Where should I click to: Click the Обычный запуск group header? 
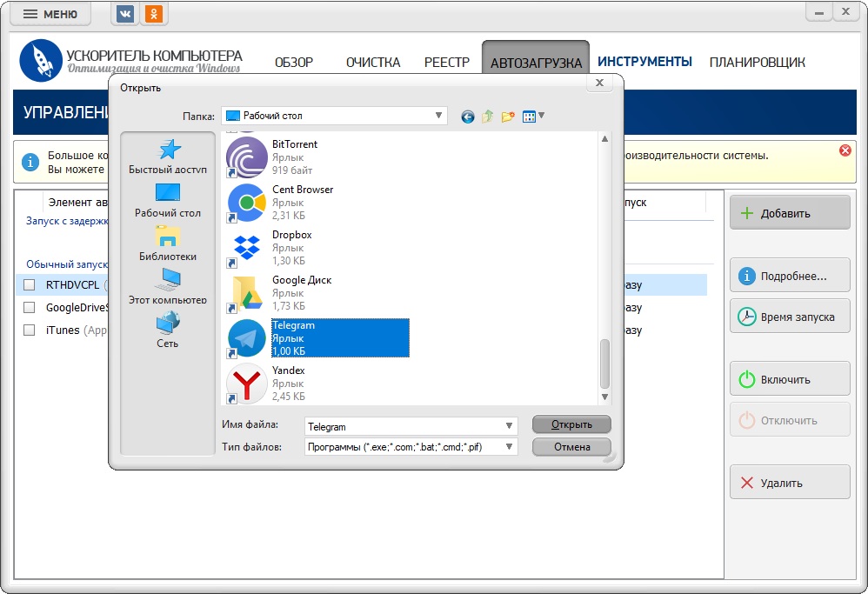(x=66, y=264)
